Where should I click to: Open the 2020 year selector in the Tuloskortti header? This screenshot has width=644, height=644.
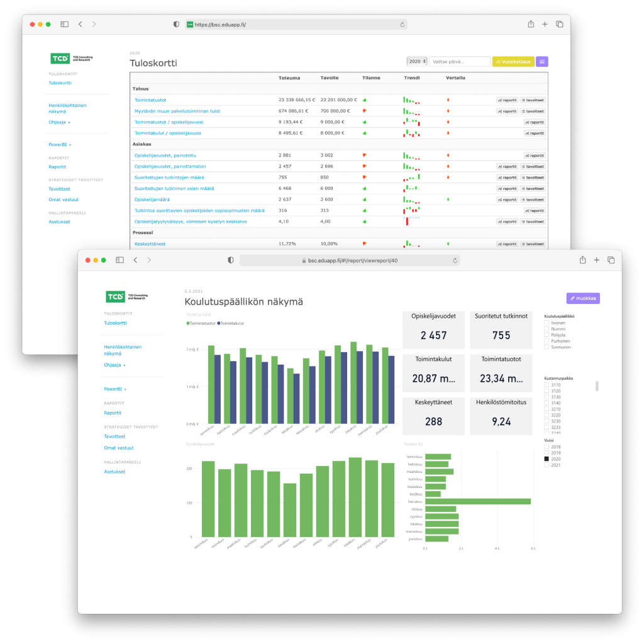pos(417,62)
